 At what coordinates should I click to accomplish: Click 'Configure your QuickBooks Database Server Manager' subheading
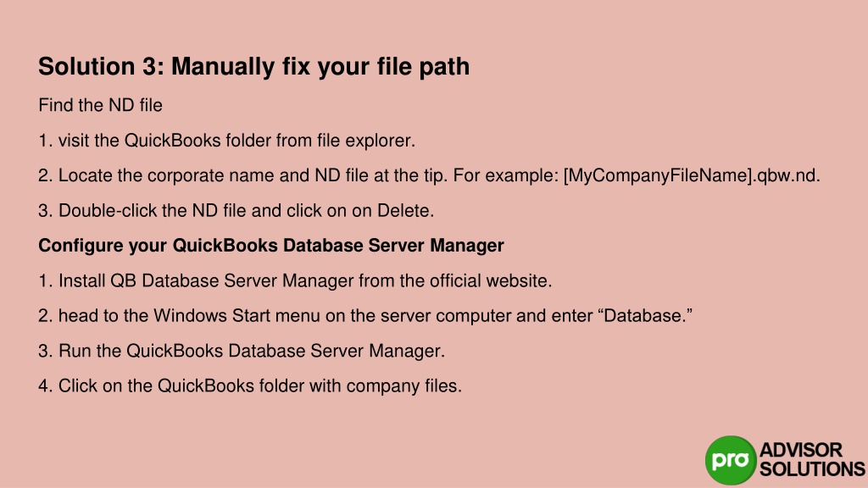270,246
